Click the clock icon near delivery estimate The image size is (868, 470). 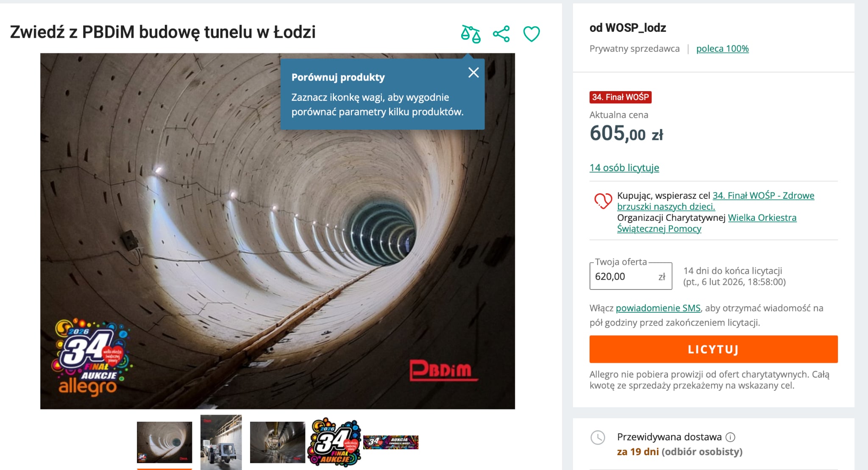[x=598, y=437]
